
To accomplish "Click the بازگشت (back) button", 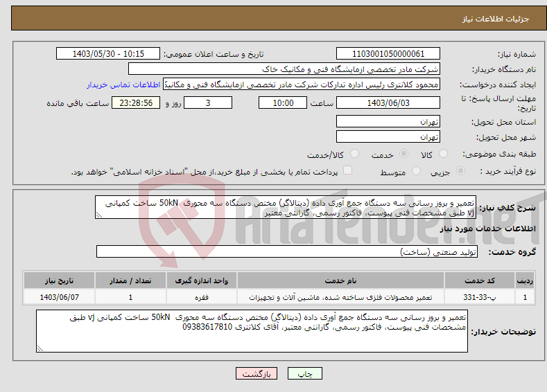I will click(x=257, y=373).
